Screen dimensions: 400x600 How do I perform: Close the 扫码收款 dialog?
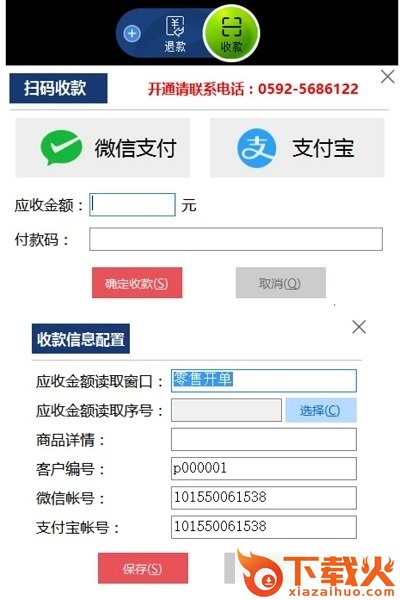(x=388, y=77)
